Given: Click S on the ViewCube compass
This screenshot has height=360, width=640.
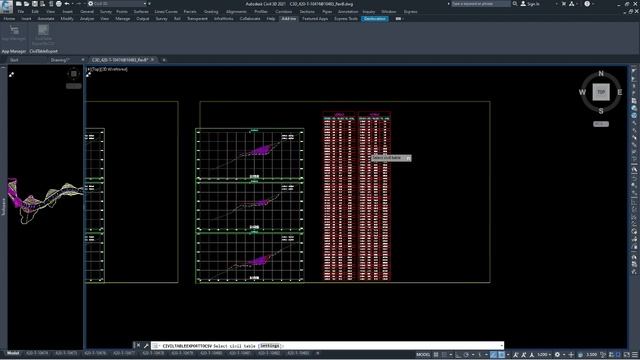Looking at the screenshot, I should pos(601,111).
